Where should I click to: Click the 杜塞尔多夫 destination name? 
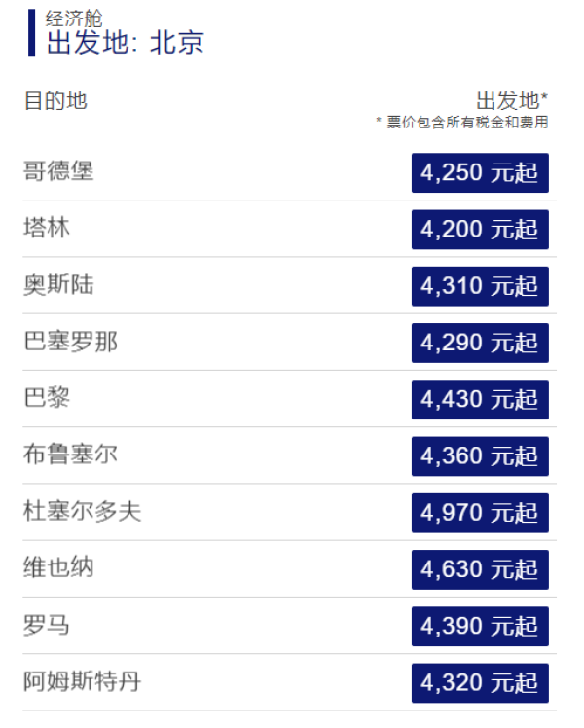click(82, 511)
